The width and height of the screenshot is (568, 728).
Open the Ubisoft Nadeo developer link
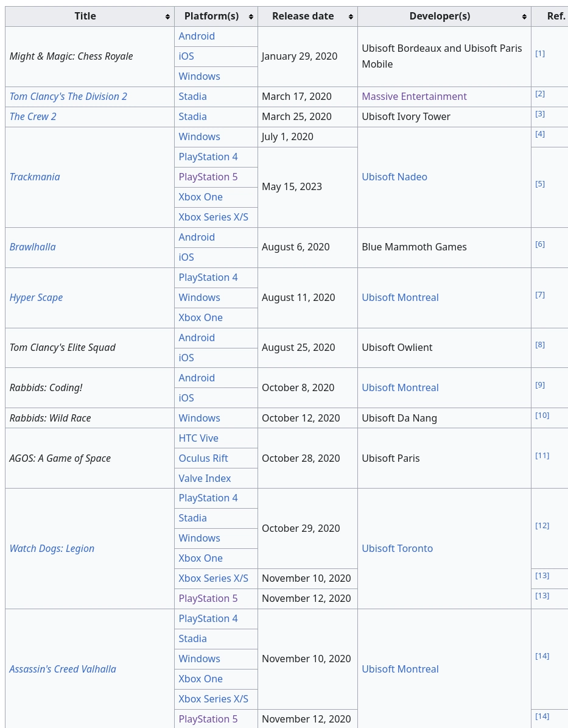[394, 177]
